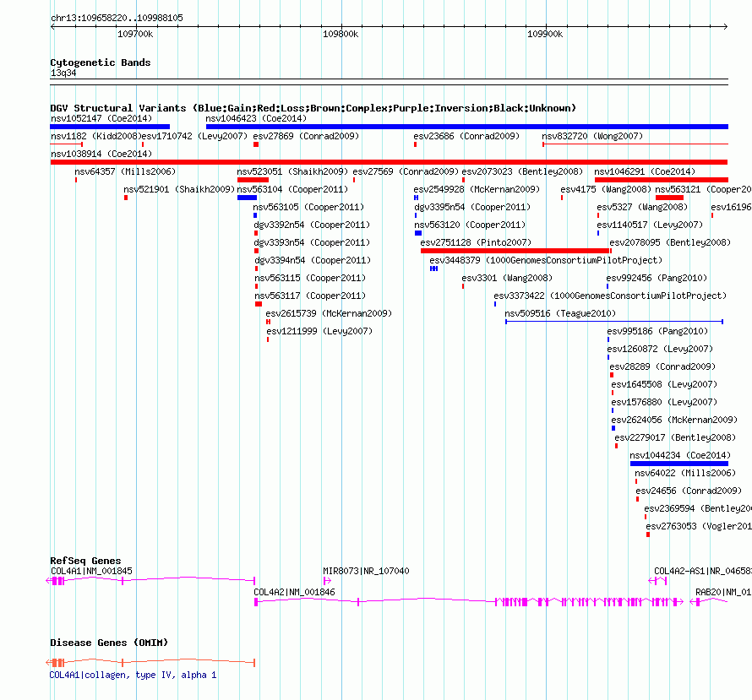Select the nsv832720 (Wong2007) label

tap(592, 136)
